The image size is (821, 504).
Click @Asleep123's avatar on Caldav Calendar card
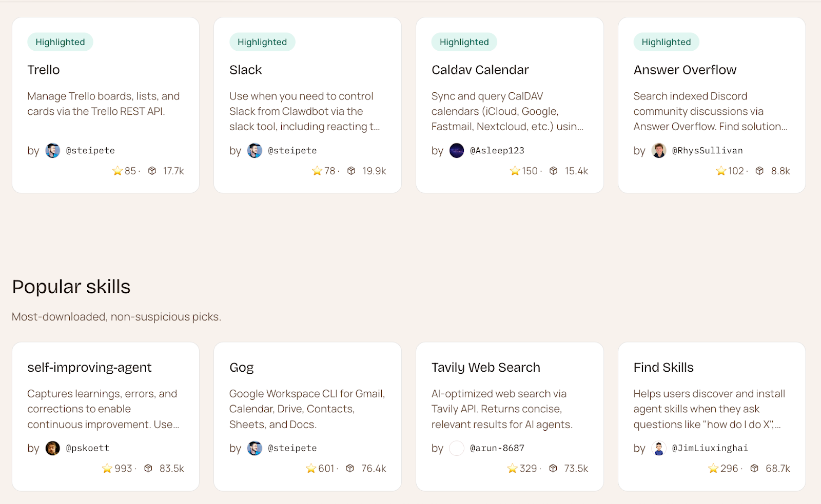click(457, 150)
